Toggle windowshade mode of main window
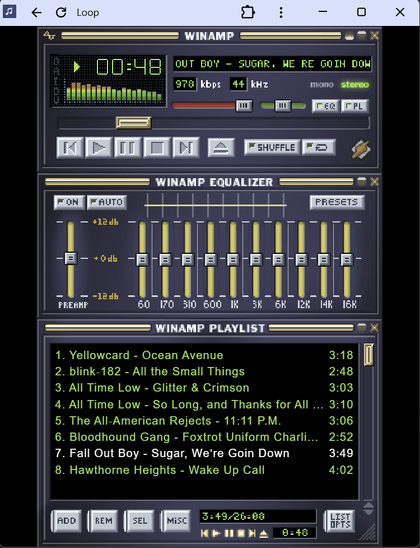 point(362,36)
